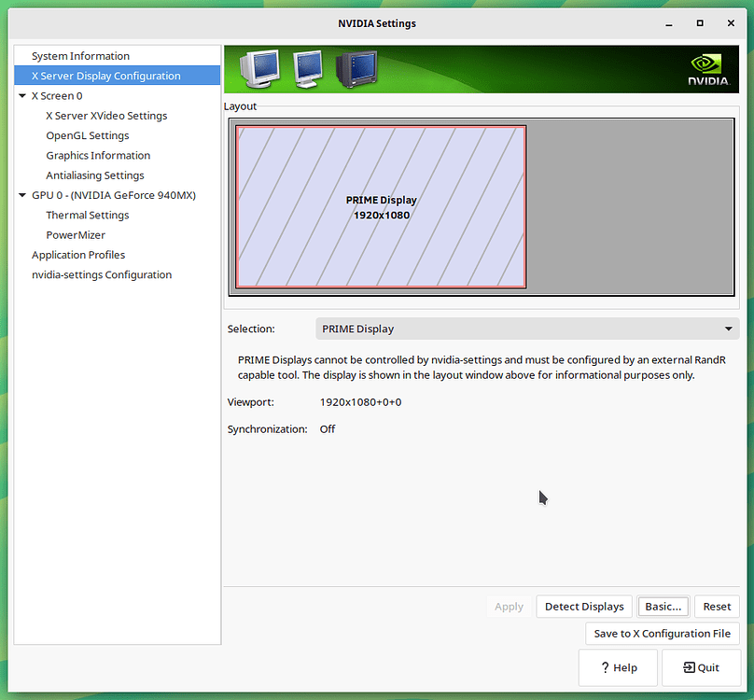The width and height of the screenshot is (754, 700).
Task: Select the X Screen 0 entry
Action: (x=57, y=96)
